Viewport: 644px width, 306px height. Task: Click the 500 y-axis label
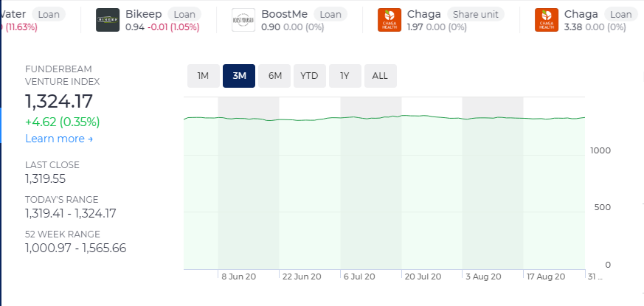click(x=603, y=207)
